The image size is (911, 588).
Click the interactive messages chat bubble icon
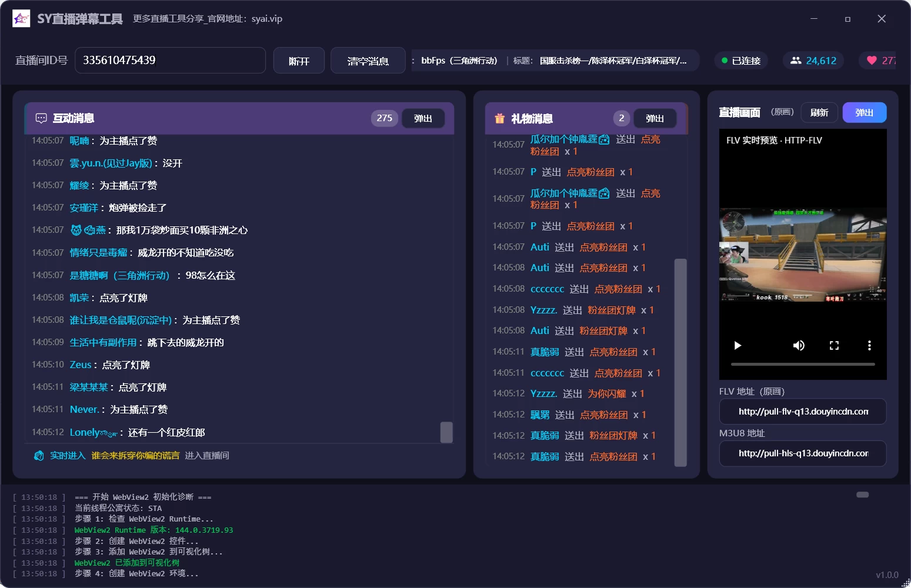[41, 118]
